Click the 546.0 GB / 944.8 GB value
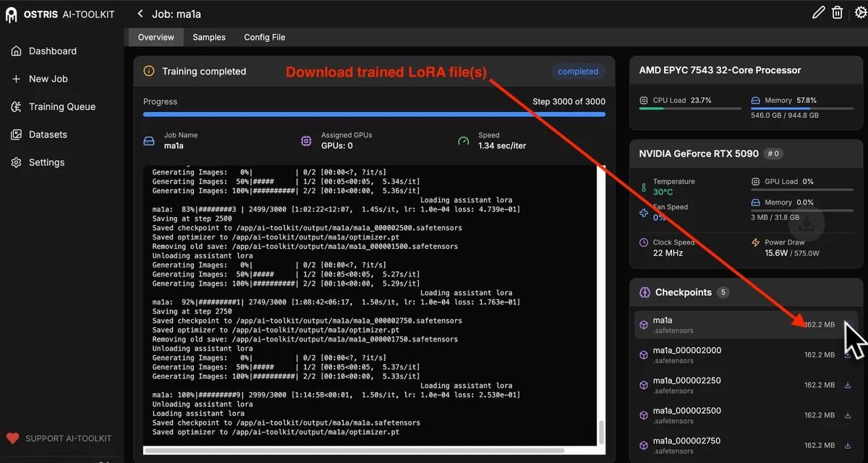The image size is (868, 463). (785, 115)
